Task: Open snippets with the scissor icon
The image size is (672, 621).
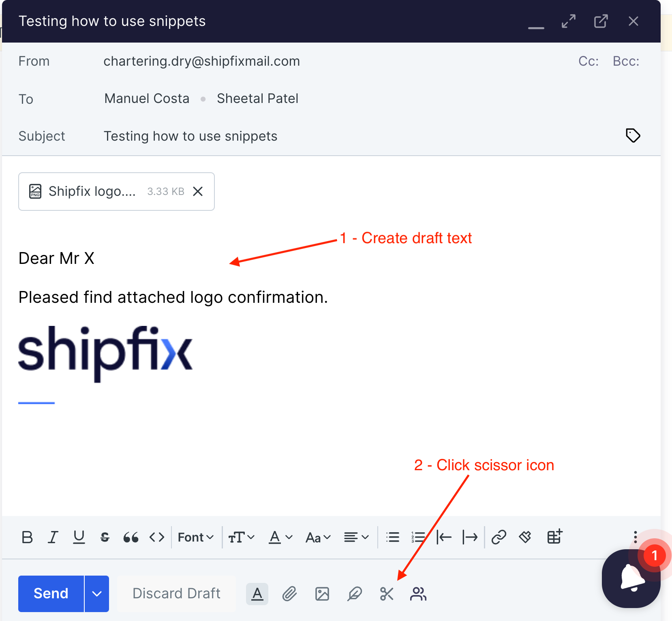Action: (x=387, y=594)
